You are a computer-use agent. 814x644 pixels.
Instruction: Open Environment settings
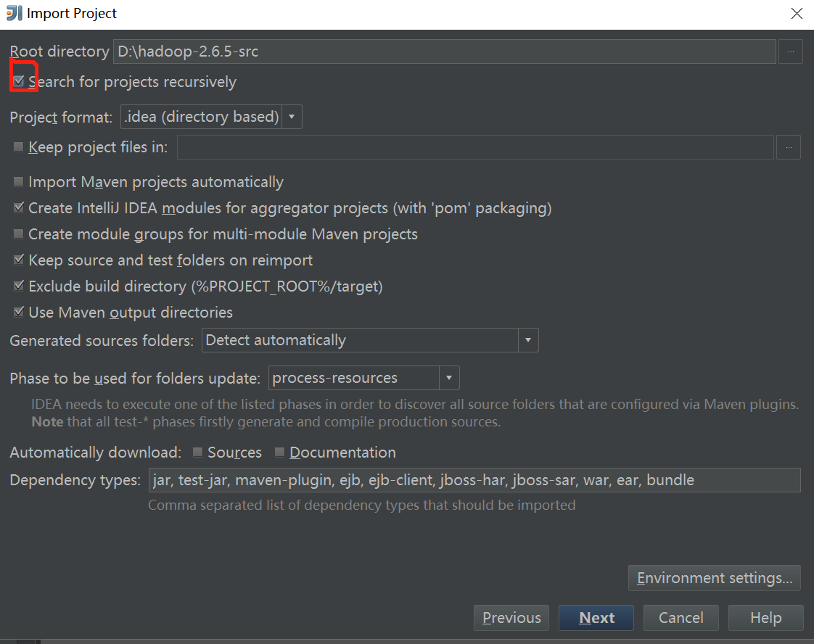click(714, 578)
